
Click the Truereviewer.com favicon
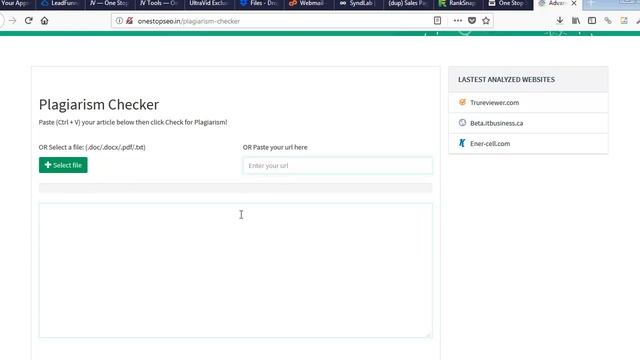tap(462, 102)
